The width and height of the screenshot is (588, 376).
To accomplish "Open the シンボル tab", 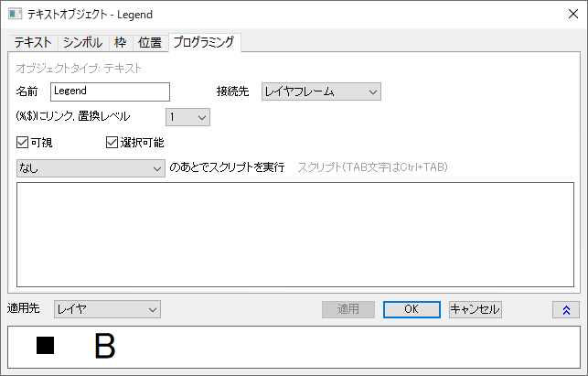I will tap(83, 42).
